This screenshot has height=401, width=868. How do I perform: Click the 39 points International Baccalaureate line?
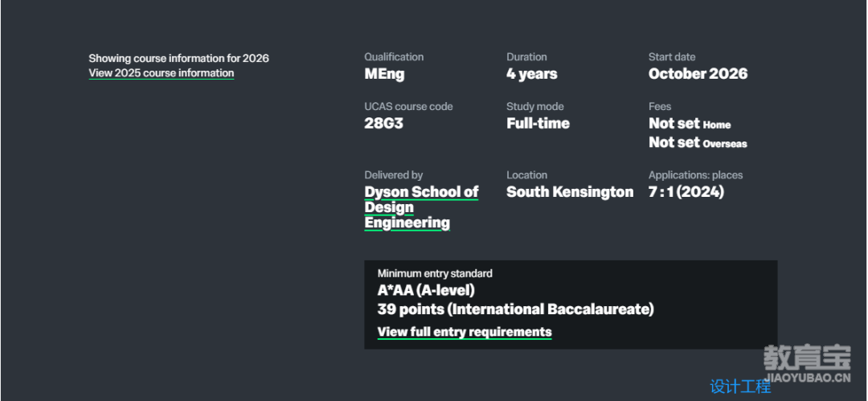tap(515, 309)
